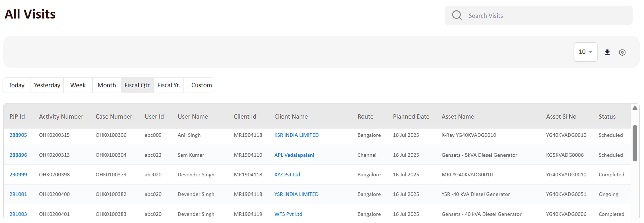Open the hexagon settings icon

622,52
